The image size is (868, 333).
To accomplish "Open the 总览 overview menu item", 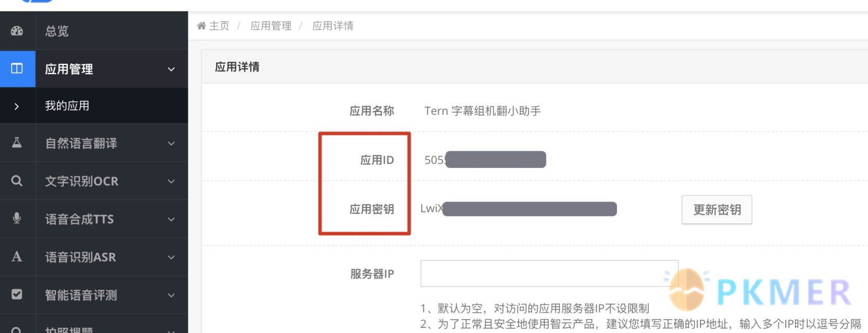I will 57,31.
